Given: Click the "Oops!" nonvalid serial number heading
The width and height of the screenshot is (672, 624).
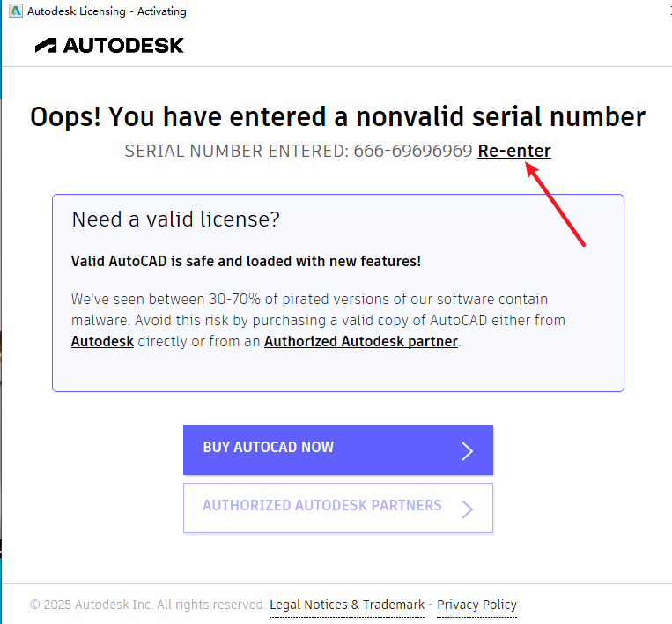Looking at the screenshot, I should (x=337, y=116).
